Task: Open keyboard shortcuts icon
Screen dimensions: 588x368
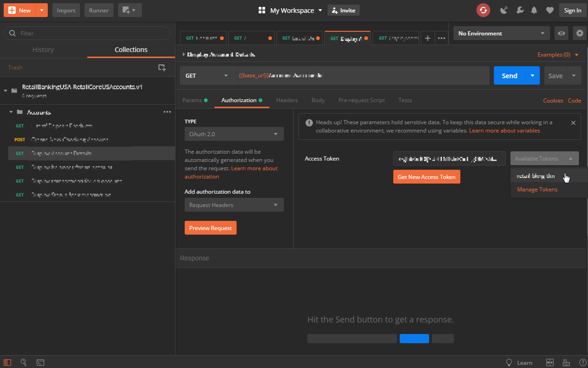Action: (566, 362)
